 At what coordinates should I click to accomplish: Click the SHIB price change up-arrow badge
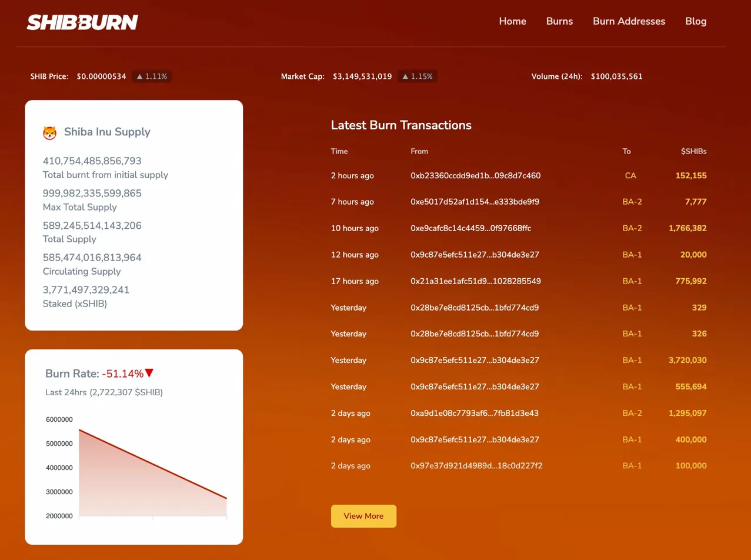(x=152, y=76)
